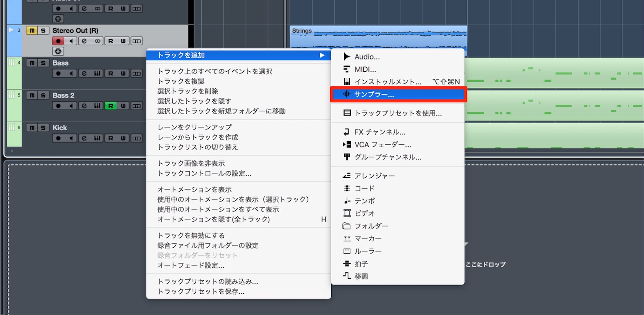Add an アレンジャー track
This screenshot has height=315, width=644.
coord(398,176)
